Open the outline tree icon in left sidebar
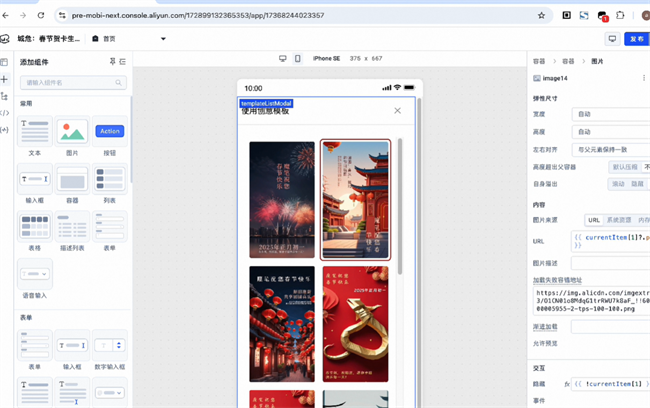650x408 pixels. [5, 96]
